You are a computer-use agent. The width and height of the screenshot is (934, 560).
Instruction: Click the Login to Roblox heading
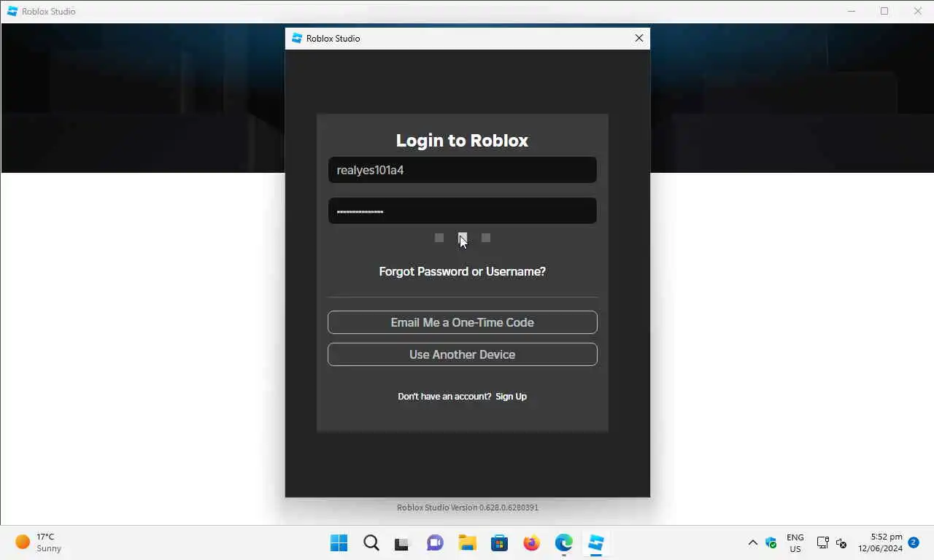pos(463,141)
